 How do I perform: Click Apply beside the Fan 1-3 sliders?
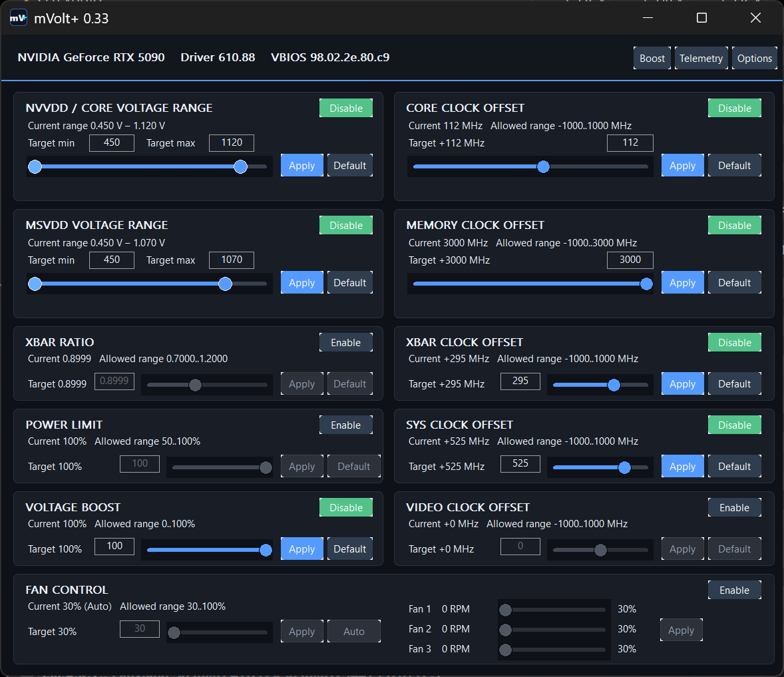(681, 630)
